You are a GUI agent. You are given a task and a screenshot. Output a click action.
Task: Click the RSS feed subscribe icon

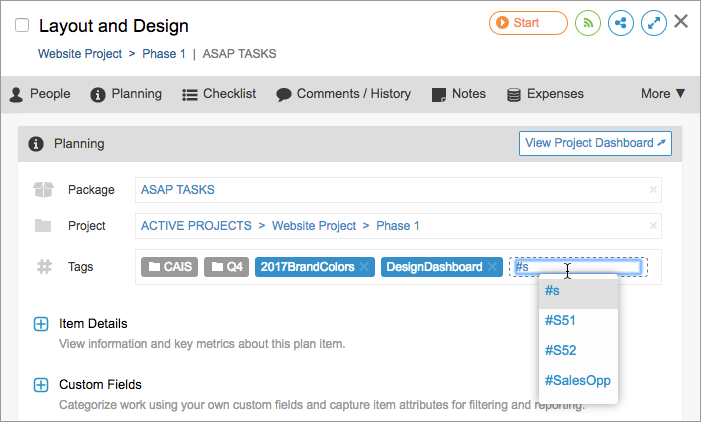(x=588, y=23)
